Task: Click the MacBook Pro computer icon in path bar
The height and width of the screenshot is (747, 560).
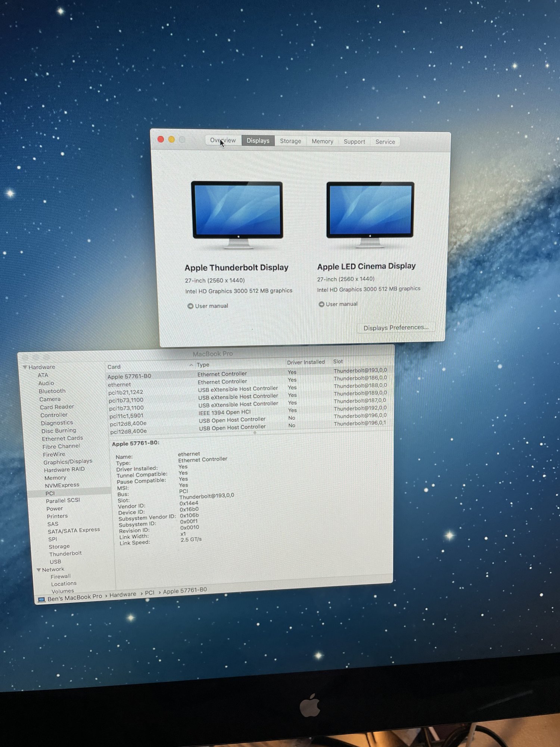Action: click(41, 600)
